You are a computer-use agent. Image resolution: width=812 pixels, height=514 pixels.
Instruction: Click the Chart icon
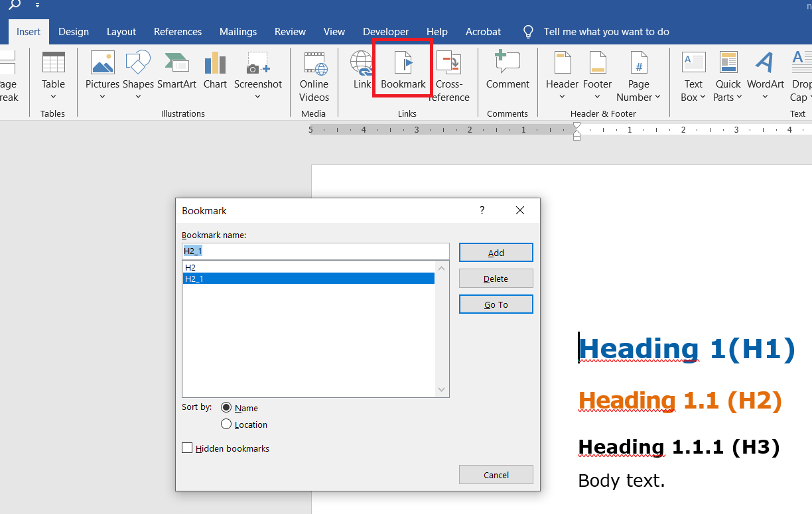coord(215,62)
